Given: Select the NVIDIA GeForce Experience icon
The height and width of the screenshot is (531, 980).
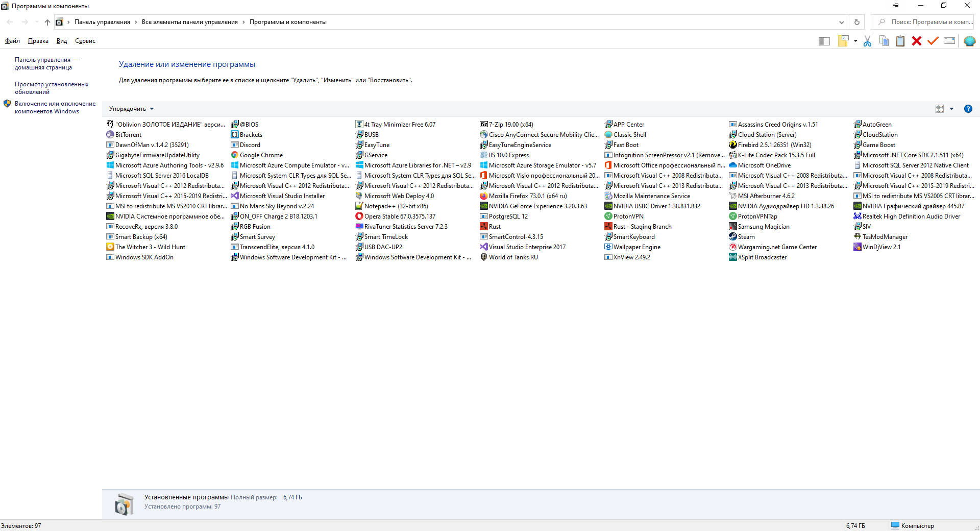Looking at the screenshot, I should click(483, 206).
